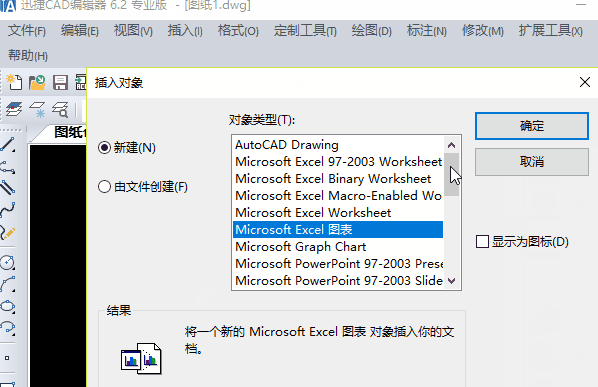Viewport: 598px width, 387px height.
Task: Select the circle drawing tool
Action: [x=8, y=262]
